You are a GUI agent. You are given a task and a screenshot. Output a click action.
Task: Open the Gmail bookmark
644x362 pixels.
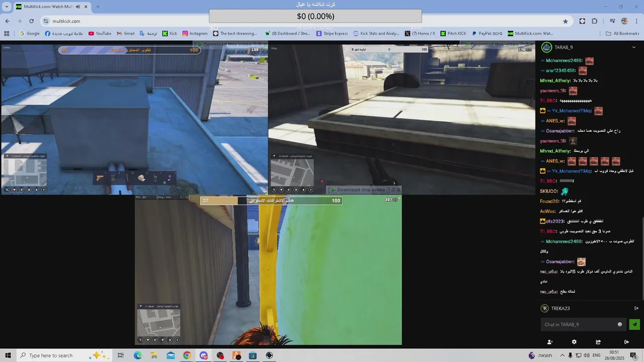pyautogui.click(x=125, y=34)
